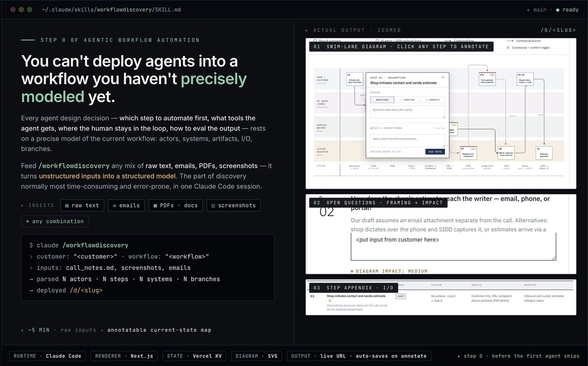This screenshot has height=366, width=588.
Task: Click the yellow minimize window dot
Action: [x=22, y=10]
